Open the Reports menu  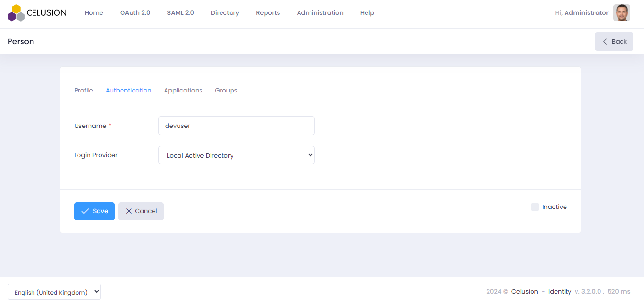click(x=268, y=13)
